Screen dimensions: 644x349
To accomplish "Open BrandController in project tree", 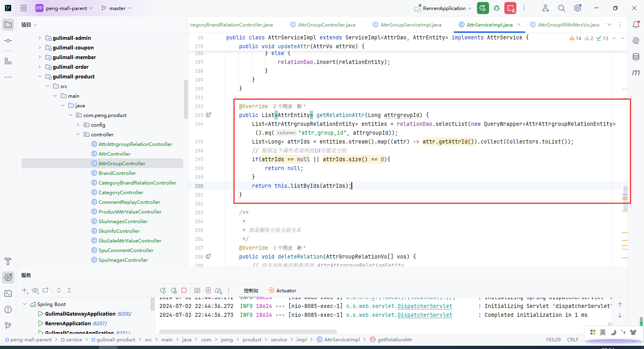I will (117, 173).
